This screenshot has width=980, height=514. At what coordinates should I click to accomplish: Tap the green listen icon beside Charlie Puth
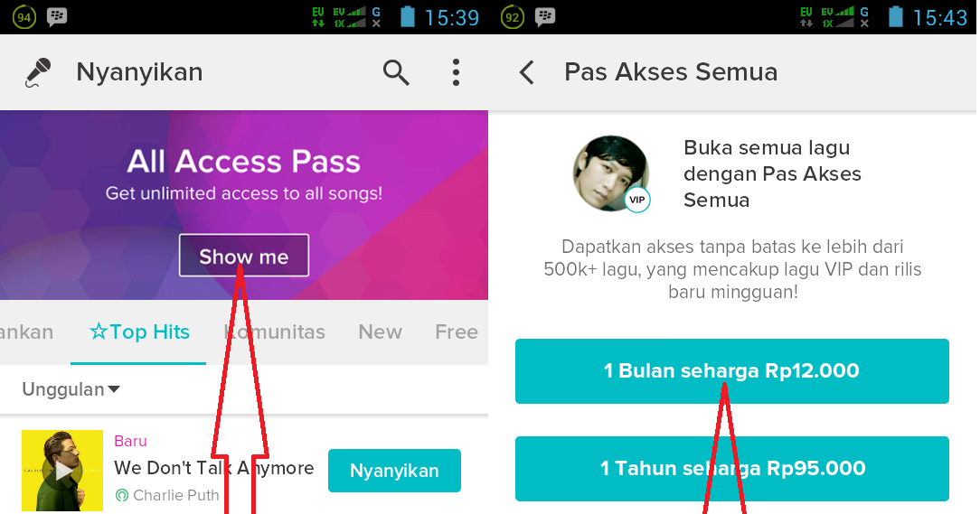coord(122,495)
